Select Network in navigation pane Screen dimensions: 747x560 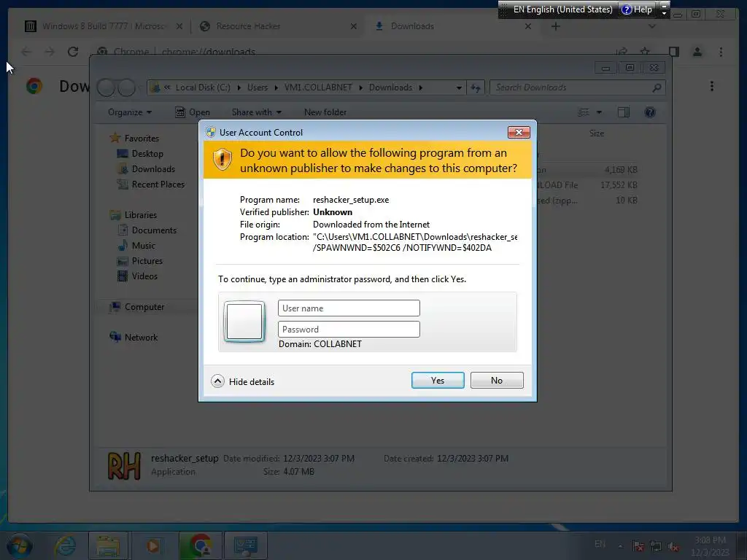pos(141,338)
